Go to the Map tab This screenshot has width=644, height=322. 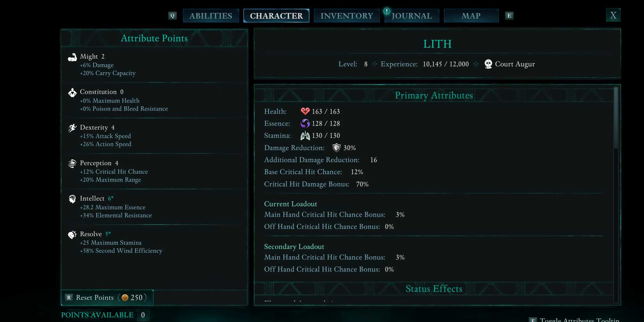[471, 16]
